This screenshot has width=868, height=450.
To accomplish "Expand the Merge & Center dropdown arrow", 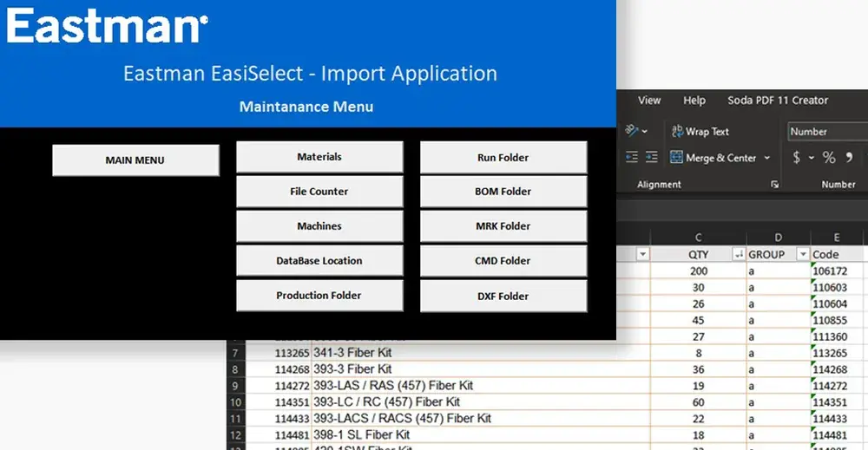I will (766, 158).
